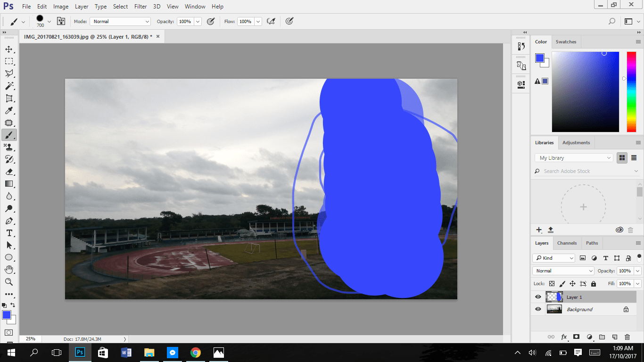
Task: Open the Kind filter dropdown in Layers
Action: [553, 258]
